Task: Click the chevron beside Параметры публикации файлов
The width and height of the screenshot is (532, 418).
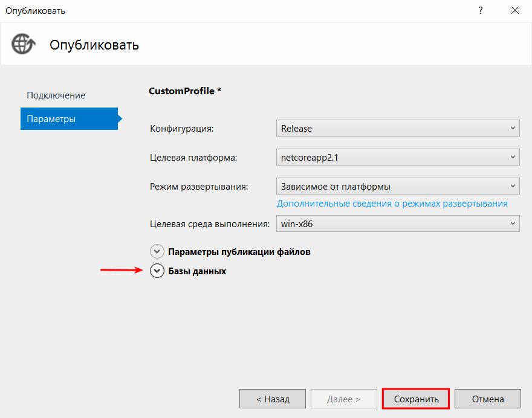Action: 157,251
